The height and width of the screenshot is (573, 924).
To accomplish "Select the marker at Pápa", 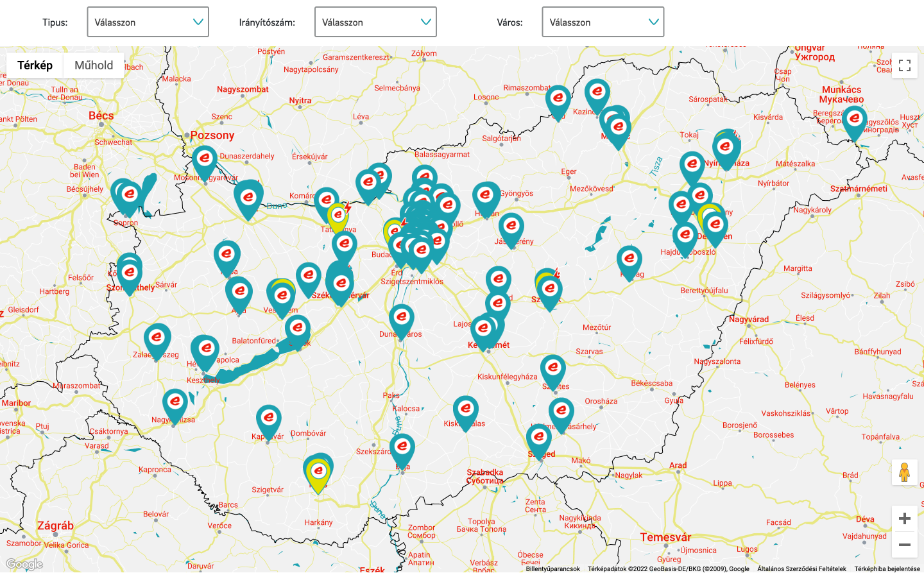I will [227, 259].
